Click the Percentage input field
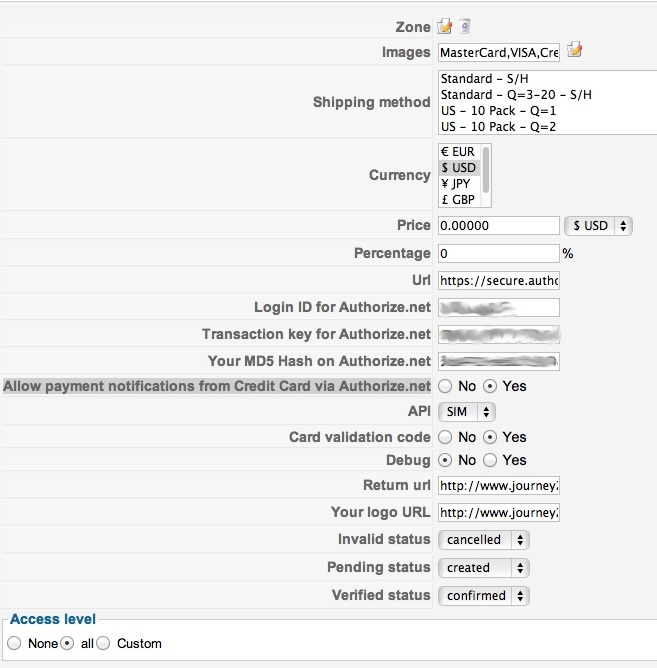This screenshot has width=657, height=668. [x=498, y=253]
